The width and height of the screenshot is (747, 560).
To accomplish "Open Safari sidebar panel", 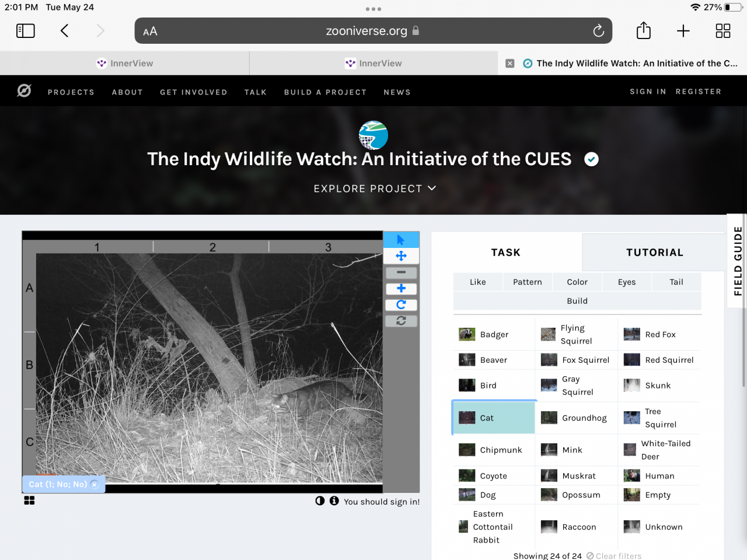I will (x=25, y=31).
